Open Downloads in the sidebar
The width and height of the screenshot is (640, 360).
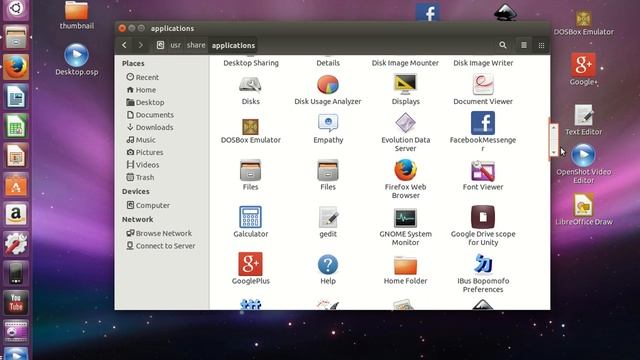click(x=150, y=127)
